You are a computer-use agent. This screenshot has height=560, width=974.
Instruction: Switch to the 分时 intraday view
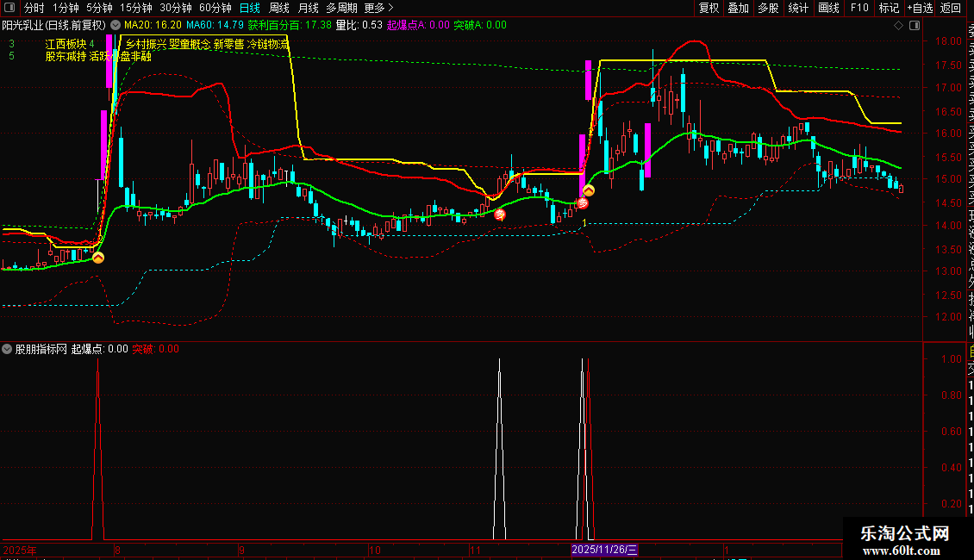tap(34, 8)
